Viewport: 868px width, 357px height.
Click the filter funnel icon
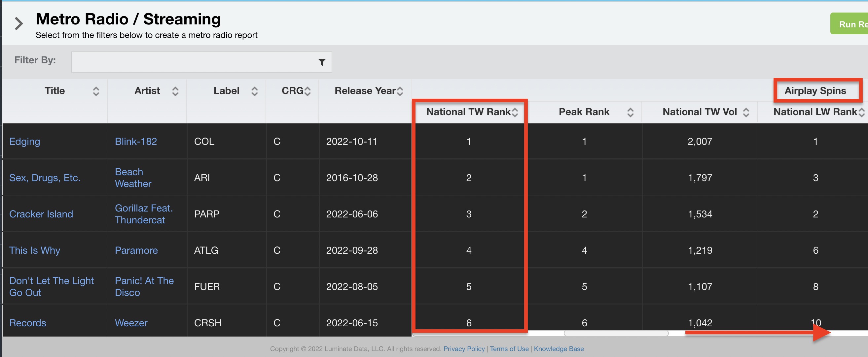click(x=322, y=62)
